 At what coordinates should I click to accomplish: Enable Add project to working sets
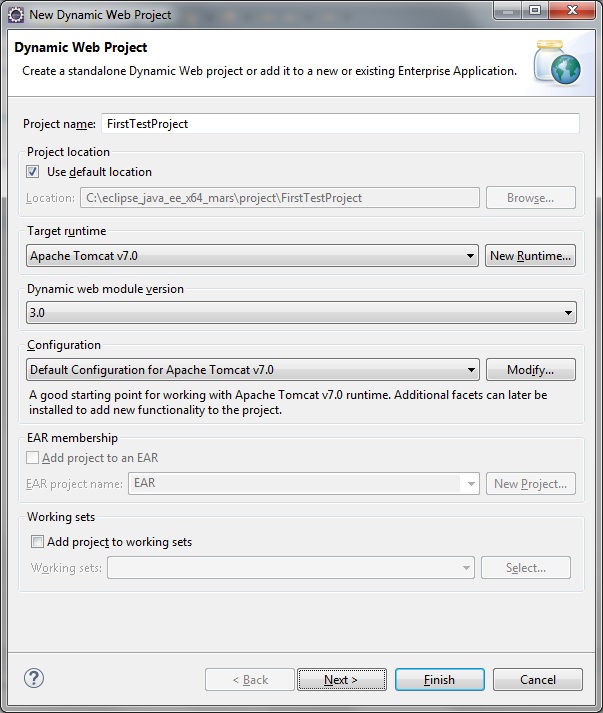point(38,542)
